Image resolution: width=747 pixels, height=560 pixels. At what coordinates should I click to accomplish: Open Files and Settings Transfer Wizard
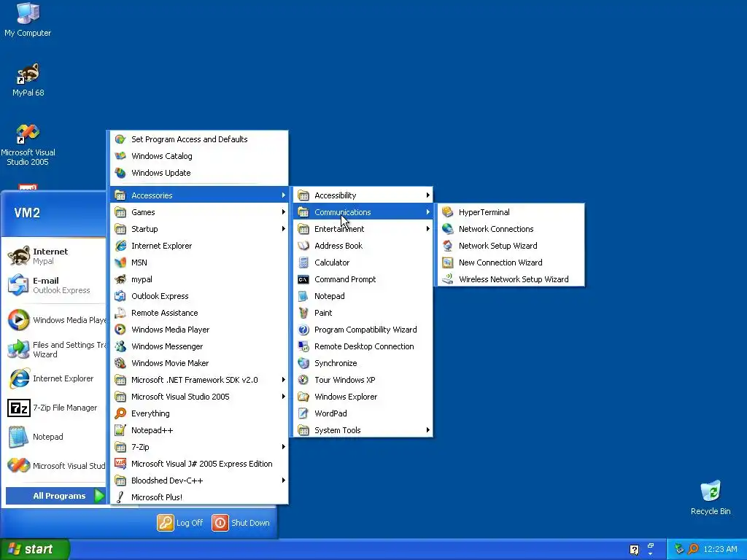coord(55,349)
